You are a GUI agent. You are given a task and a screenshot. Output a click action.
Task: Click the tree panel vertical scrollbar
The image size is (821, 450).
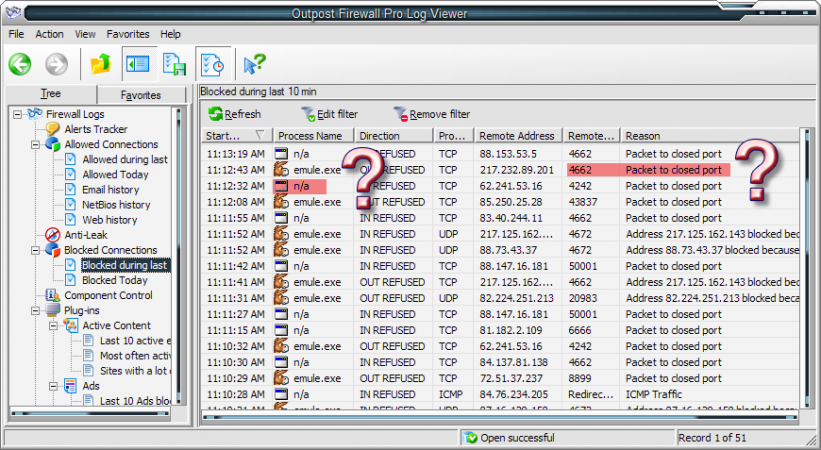179,256
